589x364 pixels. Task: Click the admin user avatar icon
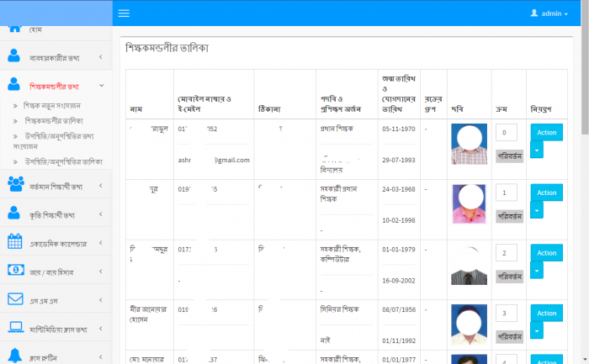533,13
